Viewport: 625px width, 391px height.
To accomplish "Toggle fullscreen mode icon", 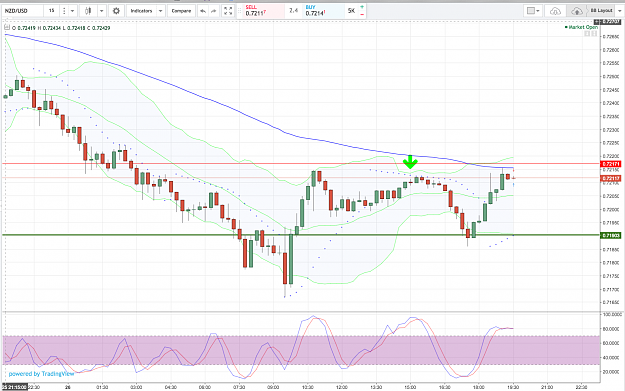I will (228, 11).
